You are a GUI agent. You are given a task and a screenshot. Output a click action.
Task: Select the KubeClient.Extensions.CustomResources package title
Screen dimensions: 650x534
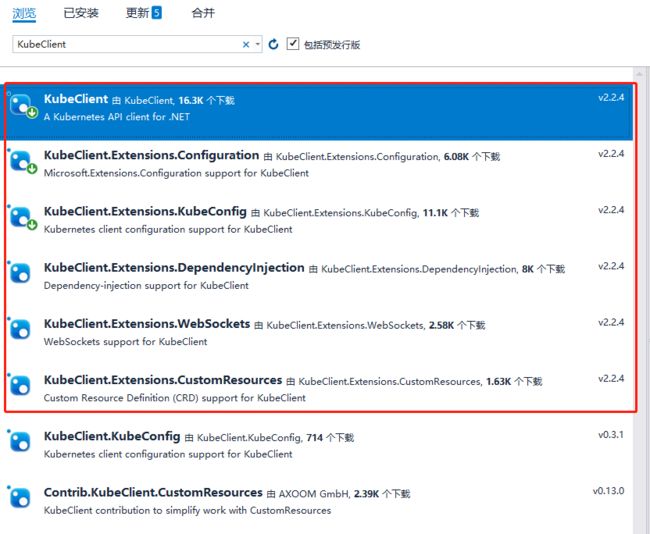point(163,380)
